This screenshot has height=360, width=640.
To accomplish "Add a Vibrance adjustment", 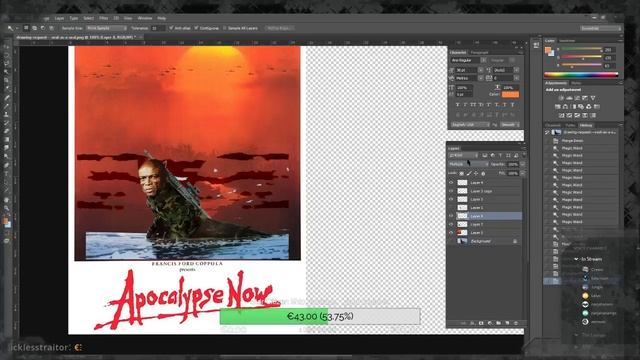I will pos(593,98).
